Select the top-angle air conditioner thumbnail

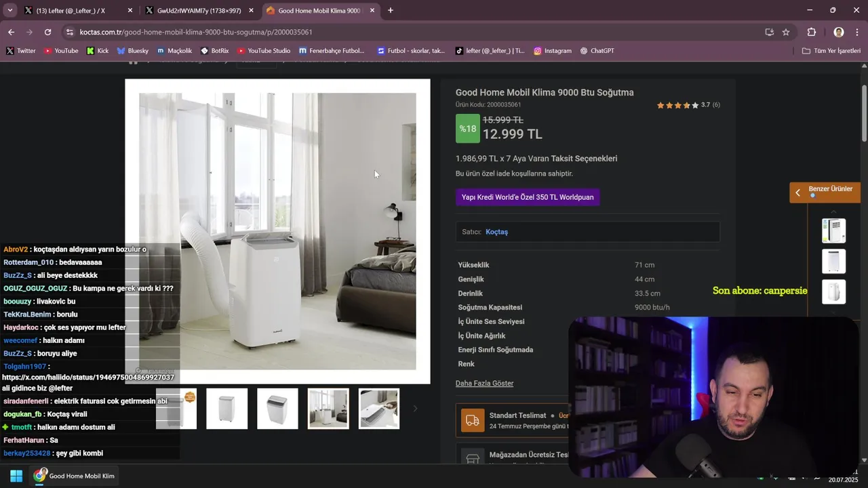tap(277, 409)
